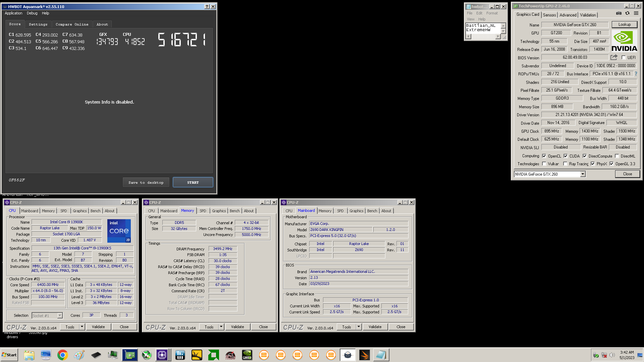
Task: Open the HWBOT bars taskbar icon
Action: click(x=180, y=355)
